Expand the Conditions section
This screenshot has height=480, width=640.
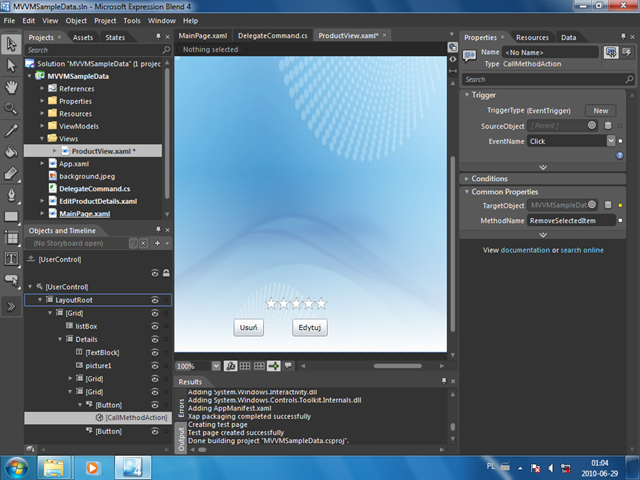click(x=467, y=179)
